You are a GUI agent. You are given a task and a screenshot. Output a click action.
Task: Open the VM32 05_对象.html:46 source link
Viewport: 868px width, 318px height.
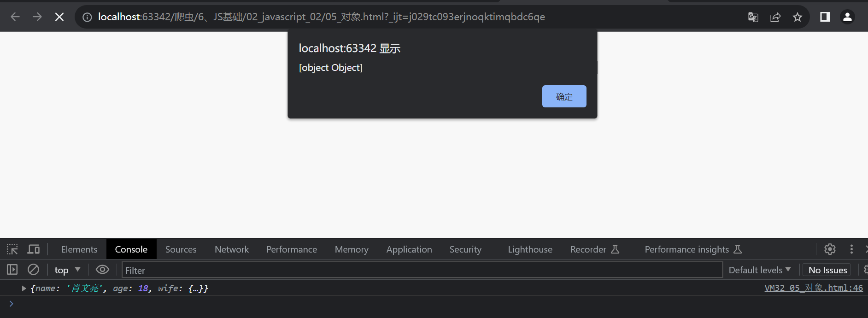pyautogui.click(x=814, y=288)
